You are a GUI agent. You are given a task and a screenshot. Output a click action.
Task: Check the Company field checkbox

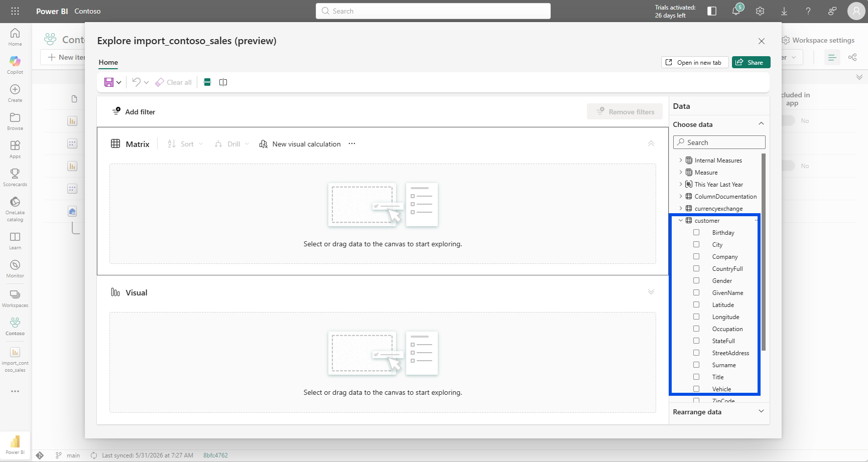click(696, 256)
